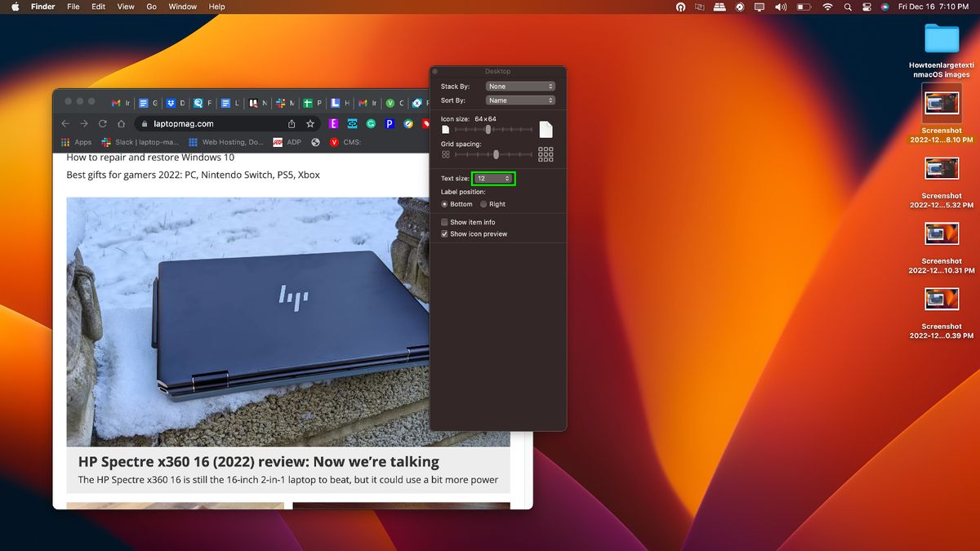Click the screen mirroring display icon

click(759, 7)
